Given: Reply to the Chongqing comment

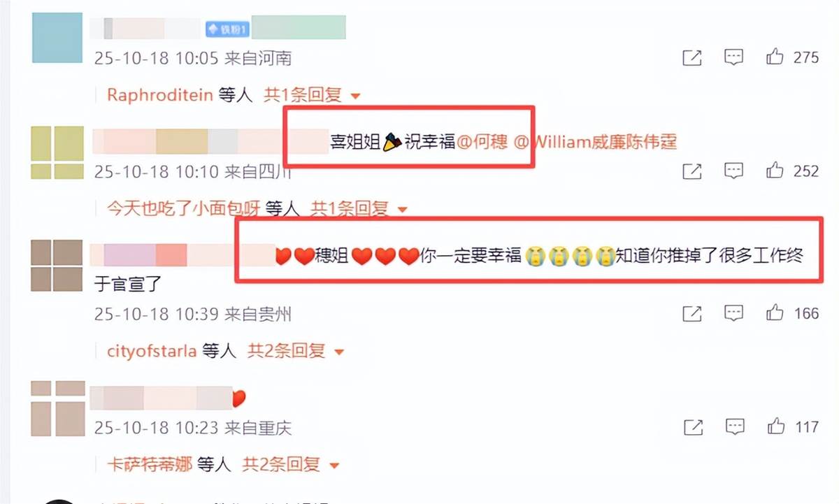Looking at the screenshot, I should (x=733, y=426).
